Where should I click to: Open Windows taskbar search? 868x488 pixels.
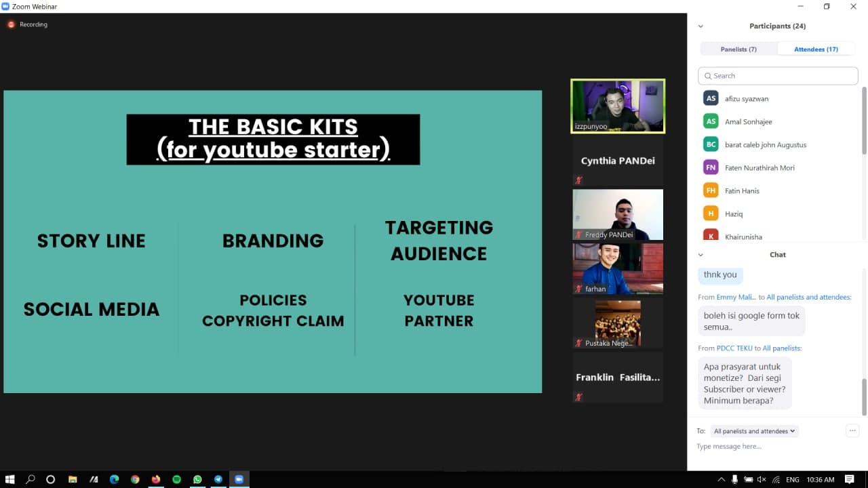(x=31, y=479)
